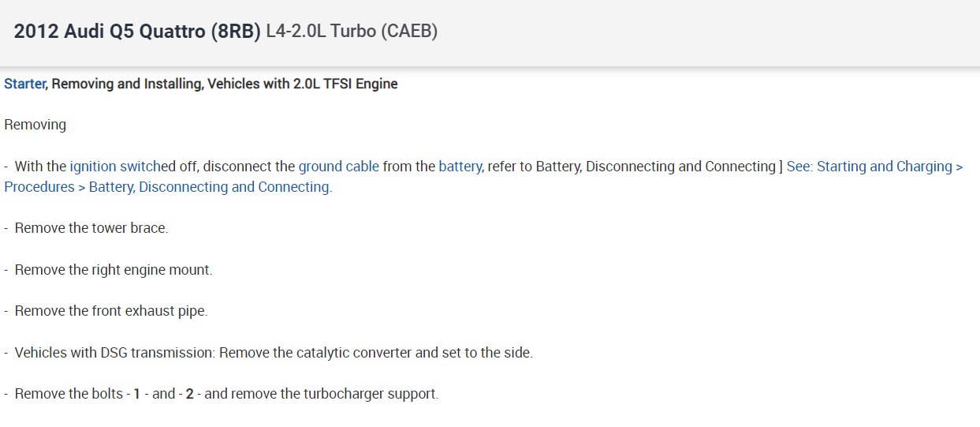Click the Removing subheading

[35, 125]
